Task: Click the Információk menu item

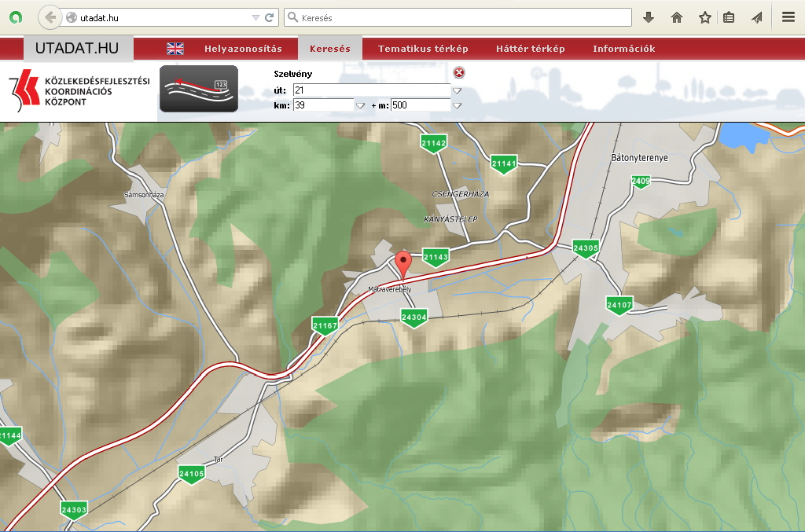Action: coord(623,49)
